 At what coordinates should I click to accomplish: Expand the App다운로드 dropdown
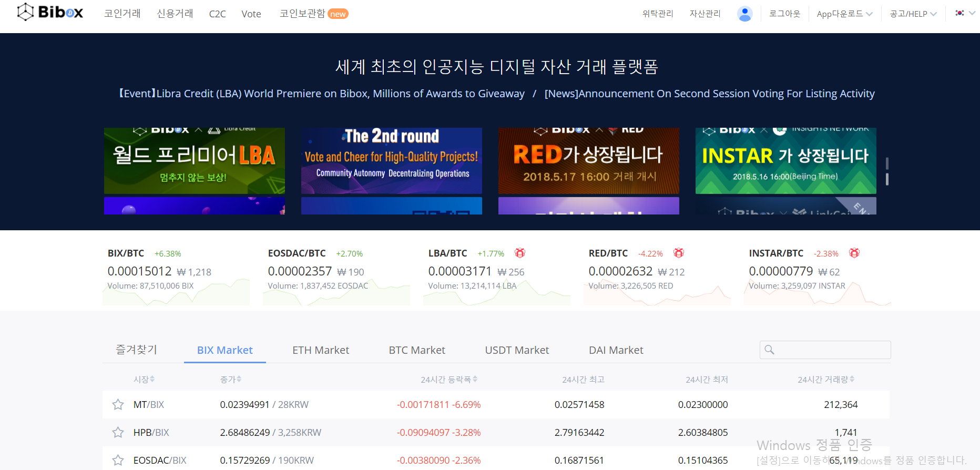(844, 14)
